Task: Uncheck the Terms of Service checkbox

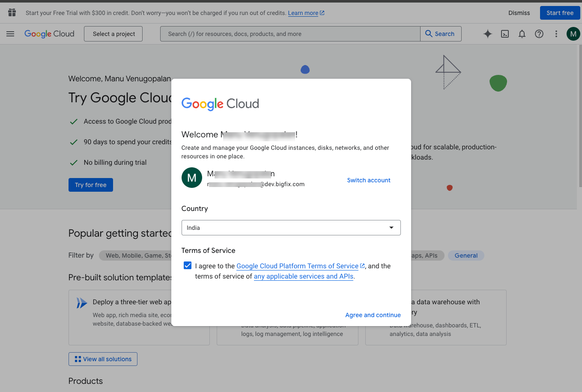Action: click(188, 266)
